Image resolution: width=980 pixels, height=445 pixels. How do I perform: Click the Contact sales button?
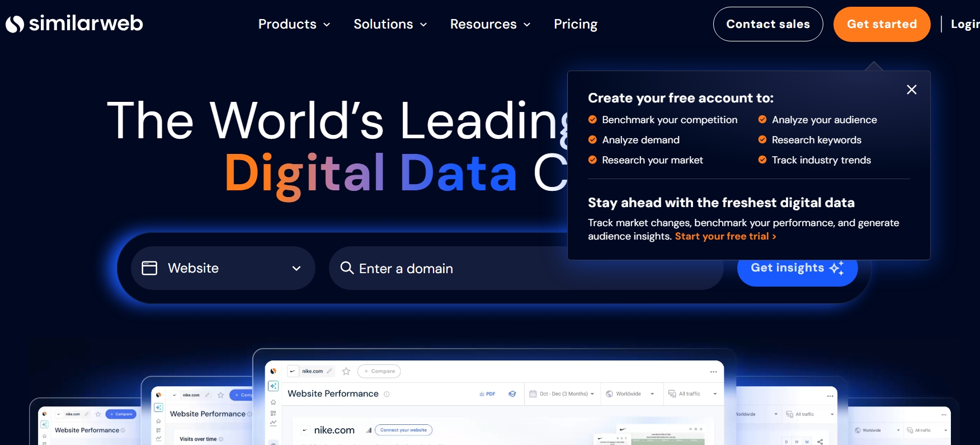768,24
